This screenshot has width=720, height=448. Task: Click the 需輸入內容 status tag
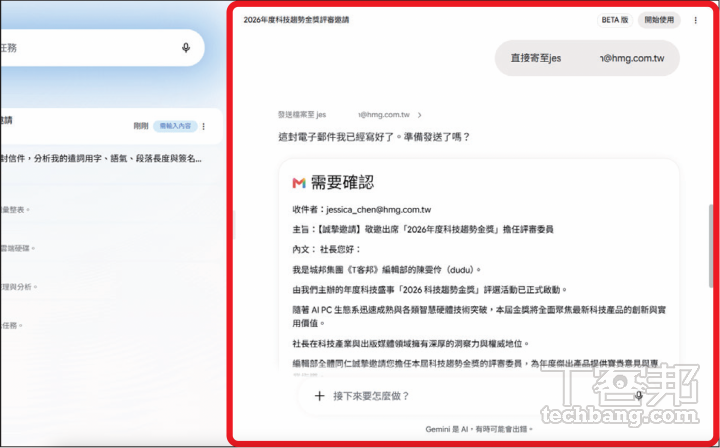[175, 126]
